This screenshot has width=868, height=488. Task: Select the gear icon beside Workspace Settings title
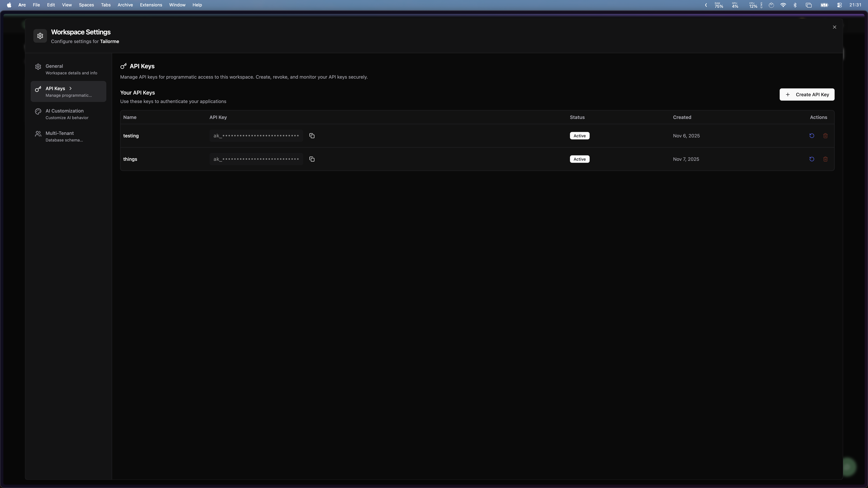click(40, 36)
